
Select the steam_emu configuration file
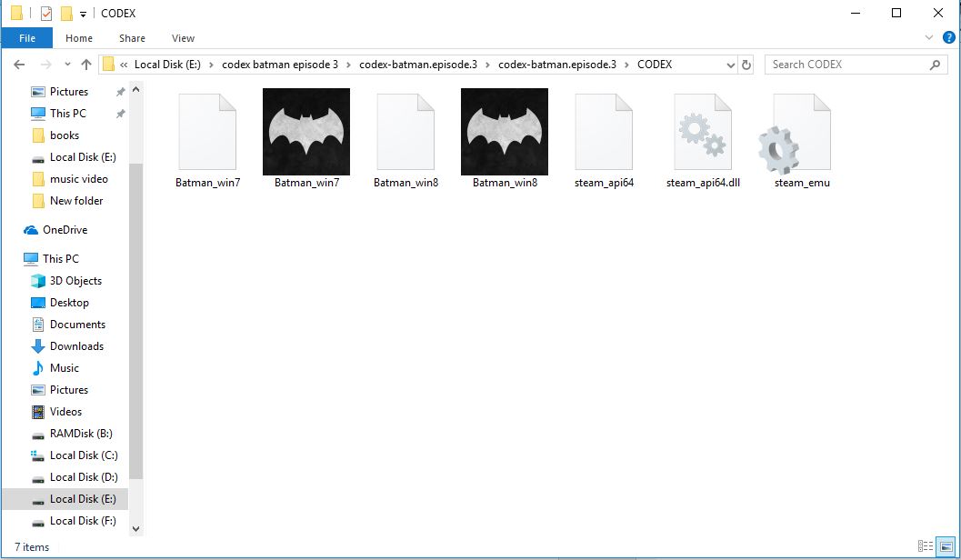pos(795,134)
